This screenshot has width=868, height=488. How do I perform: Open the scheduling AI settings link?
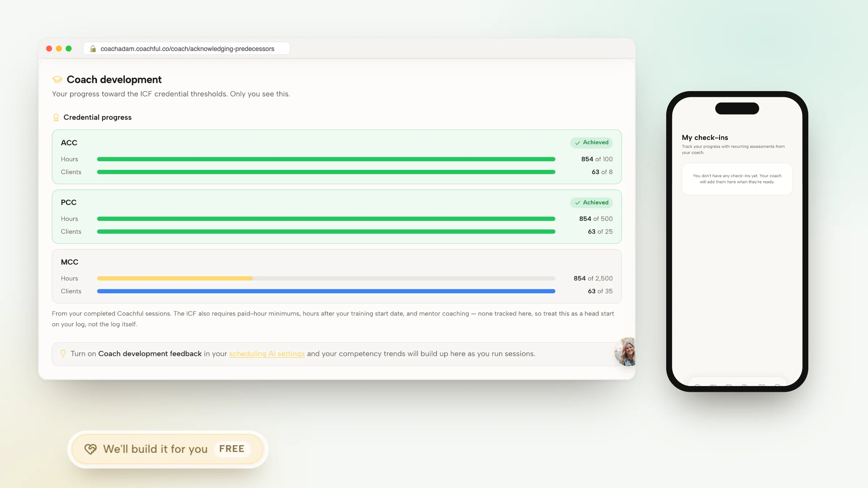point(267,354)
